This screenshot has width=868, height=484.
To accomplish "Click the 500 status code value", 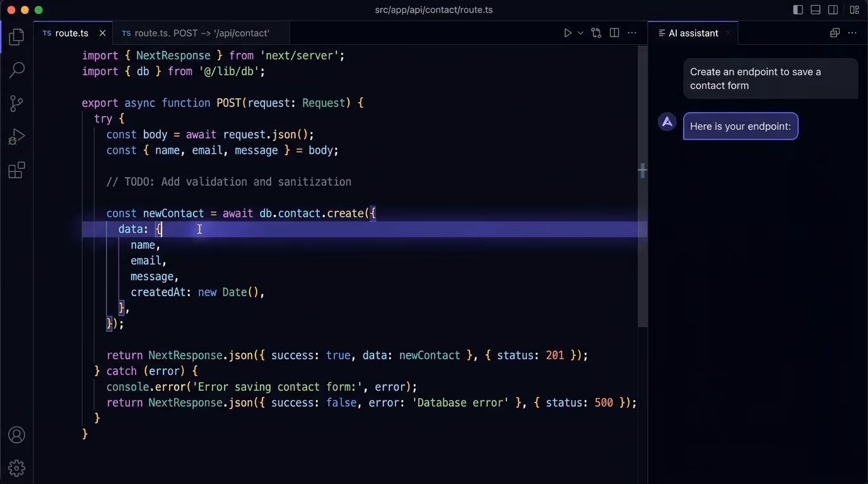I will click(604, 402).
